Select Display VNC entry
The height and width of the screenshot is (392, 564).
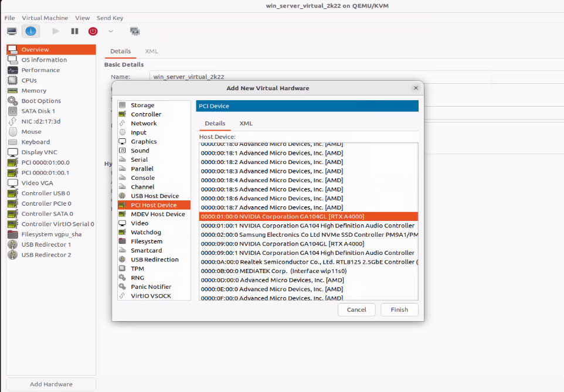pyautogui.click(x=51, y=152)
